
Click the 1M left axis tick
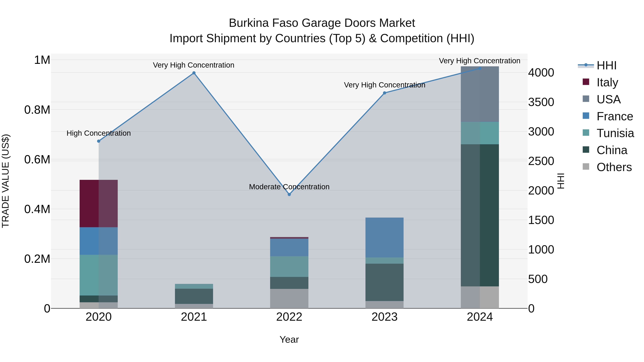42,60
